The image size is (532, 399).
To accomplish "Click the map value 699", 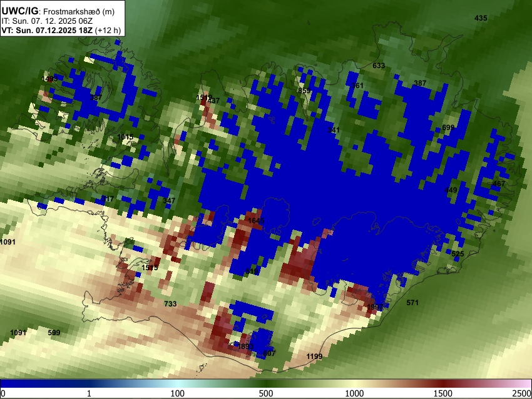I will point(448,128).
